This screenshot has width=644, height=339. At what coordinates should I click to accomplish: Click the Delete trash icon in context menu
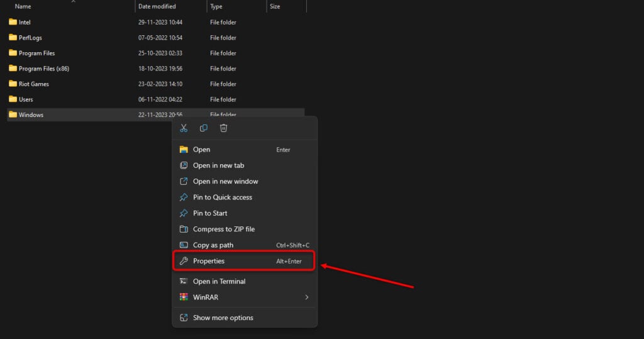click(223, 128)
